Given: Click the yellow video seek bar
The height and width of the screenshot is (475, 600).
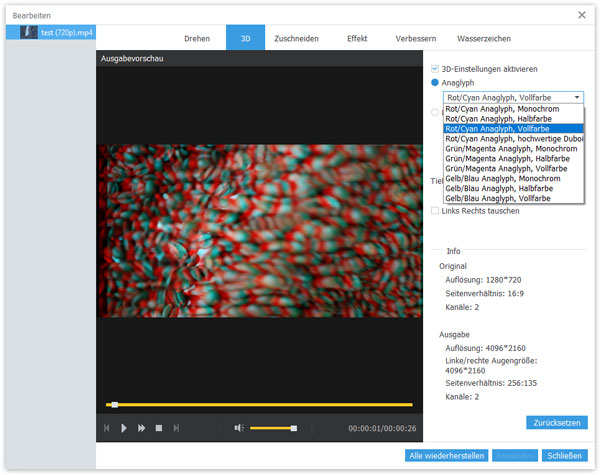Looking at the screenshot, I should pyautogui.click(x=259, y=405).
